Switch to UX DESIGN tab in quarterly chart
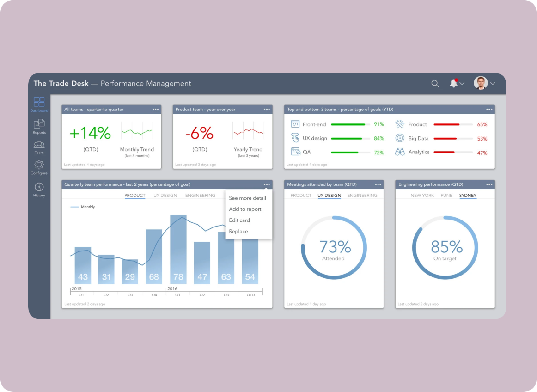The image size is (537, 392). click(165, 196)
